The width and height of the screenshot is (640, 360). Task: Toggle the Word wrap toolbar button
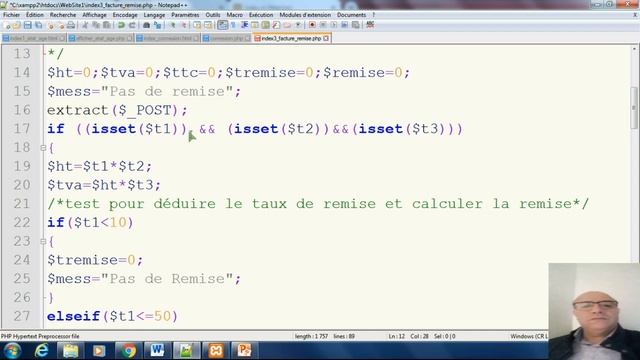(x=222, y=25)
